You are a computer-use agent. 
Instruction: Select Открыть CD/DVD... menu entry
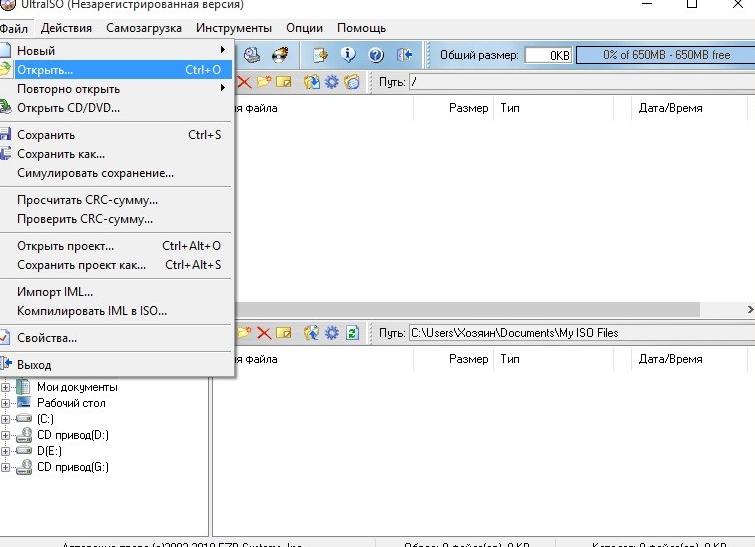coord(116,108)
